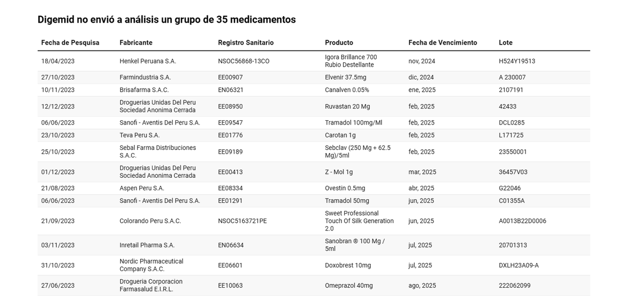Select product Tramadol 50mg
The image size is (644, 298).
(x=347, y=200)
